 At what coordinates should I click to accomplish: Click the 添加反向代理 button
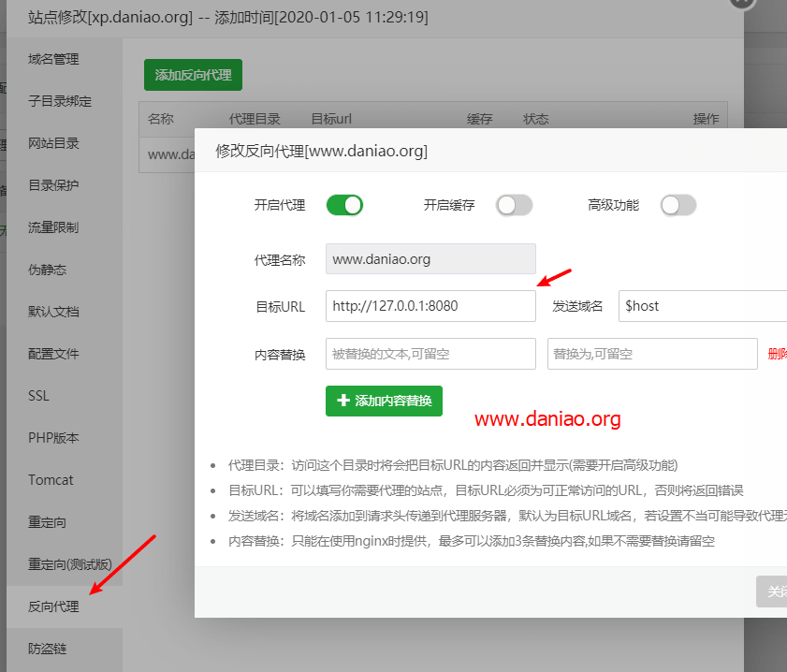(193, 75)
